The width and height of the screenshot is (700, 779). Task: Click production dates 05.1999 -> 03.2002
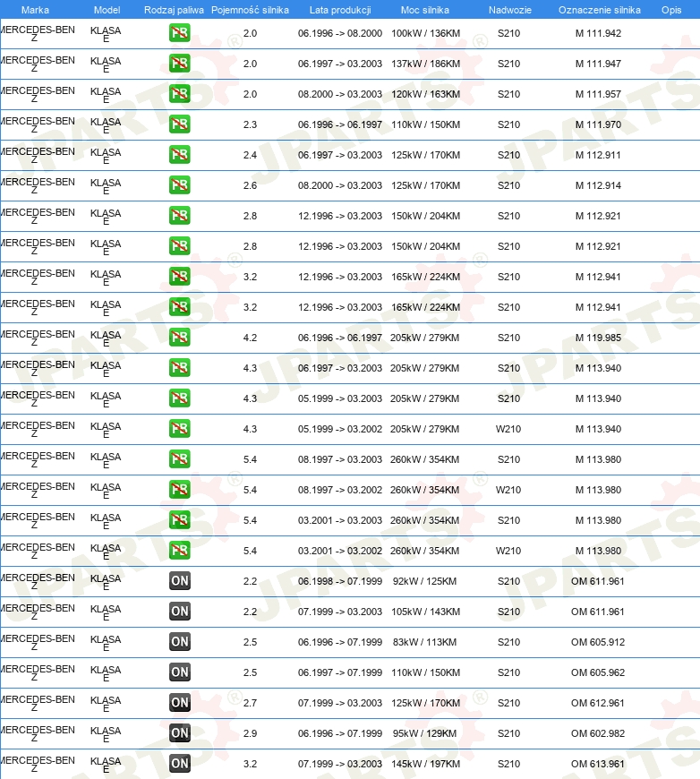point(340,429)
